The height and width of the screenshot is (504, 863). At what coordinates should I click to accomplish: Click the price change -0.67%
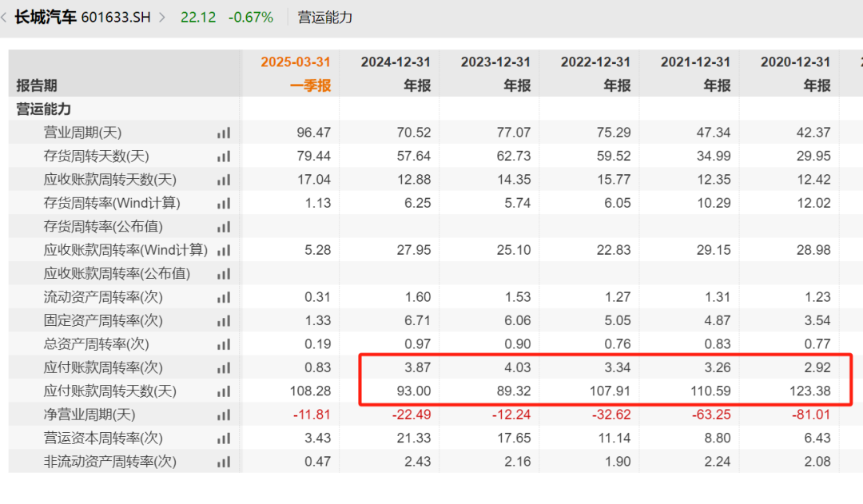click(251, 18)
